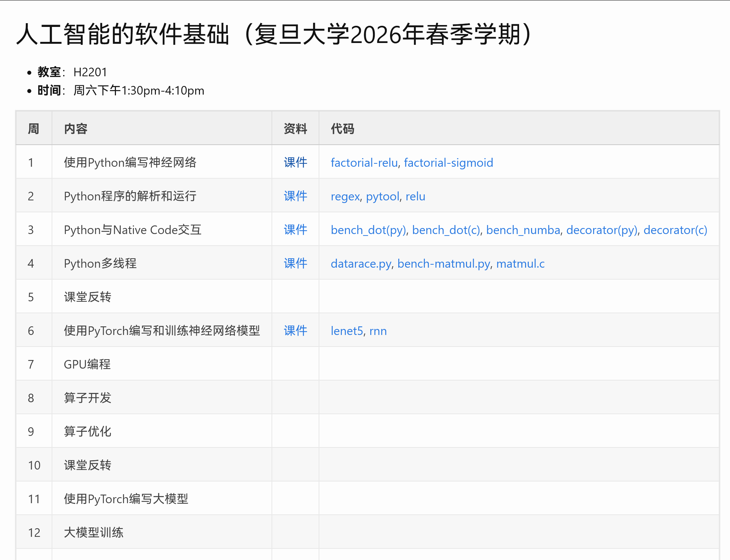Open the factorial-relu code link
The image size is (730, 560).
pos(364,162)
